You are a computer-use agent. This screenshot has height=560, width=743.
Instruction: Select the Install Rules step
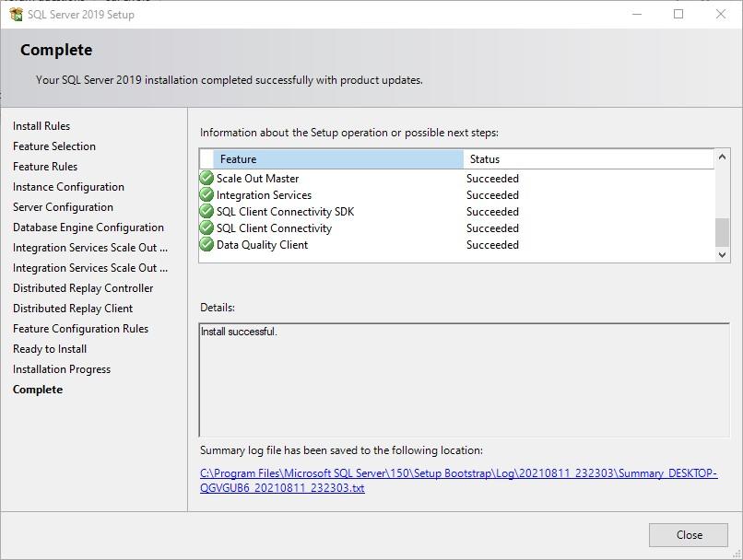click(x=41, y=126)
